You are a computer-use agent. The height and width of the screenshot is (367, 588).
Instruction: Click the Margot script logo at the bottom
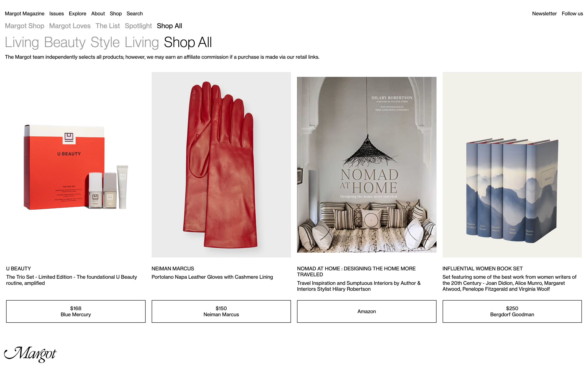click(30, 354)
